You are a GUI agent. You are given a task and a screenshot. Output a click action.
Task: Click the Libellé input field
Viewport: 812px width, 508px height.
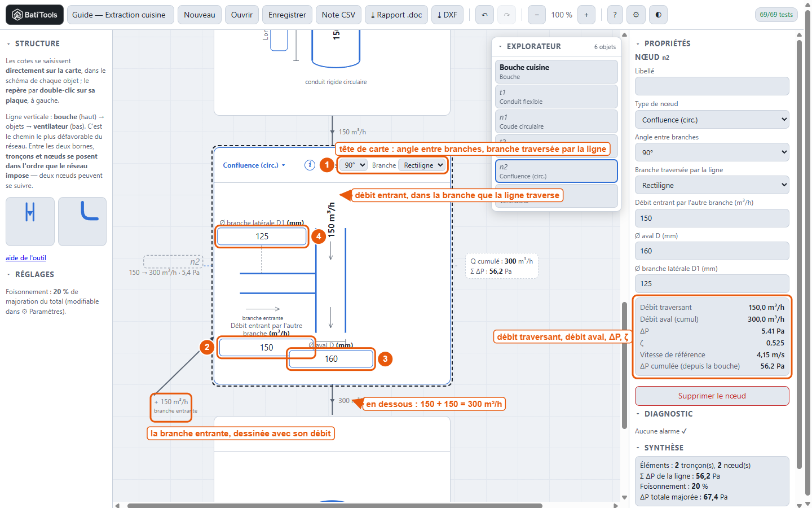[x=712, y=86]
